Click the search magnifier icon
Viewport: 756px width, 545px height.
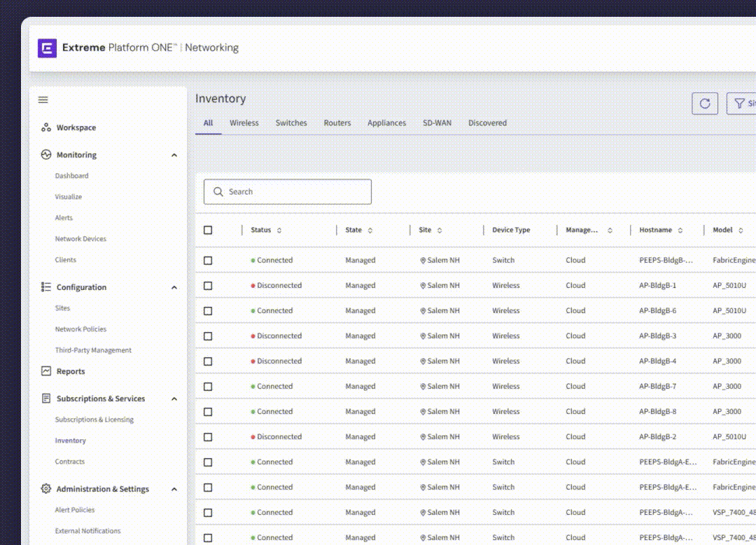click(218, 191)
